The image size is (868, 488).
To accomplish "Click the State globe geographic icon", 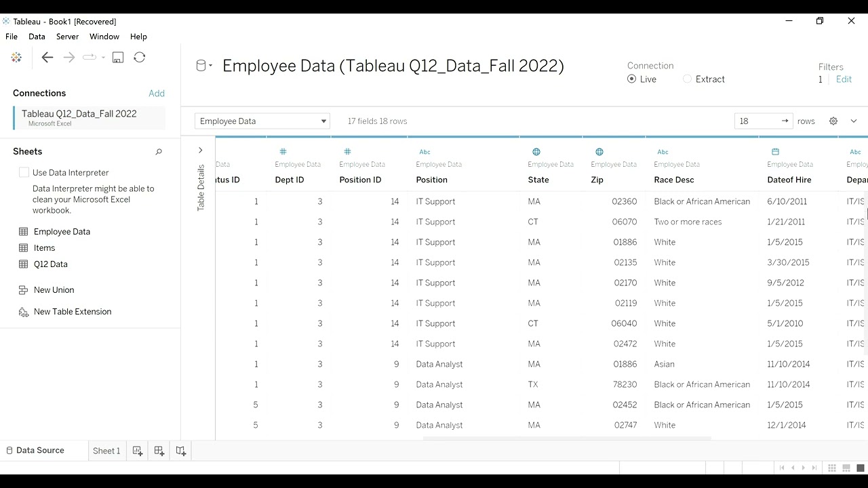I will click(536, 152).
